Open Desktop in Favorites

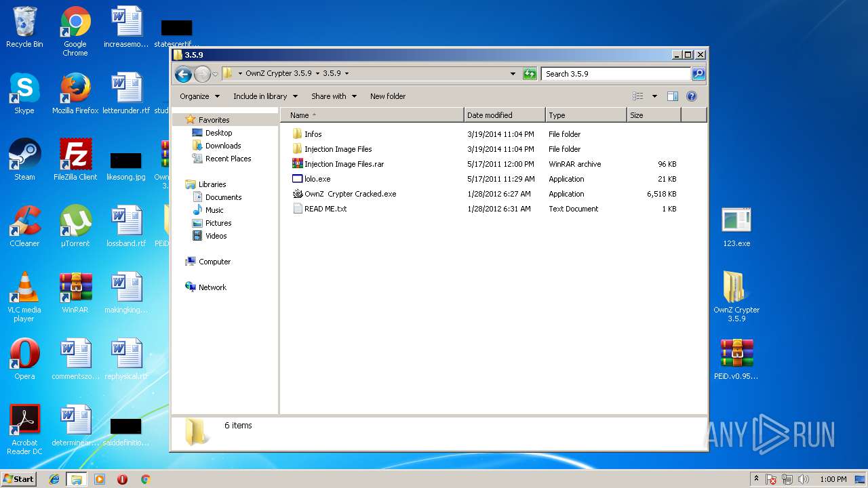pos(218,133)
